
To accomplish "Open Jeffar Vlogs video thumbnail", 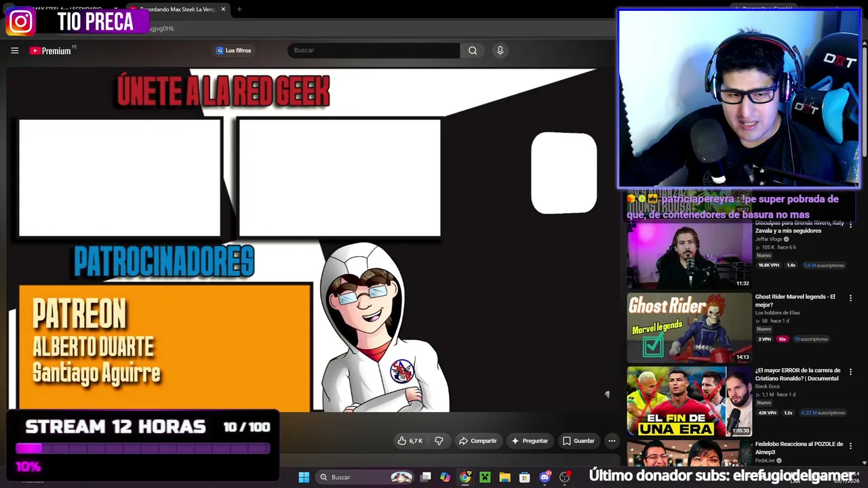I will click(690, 254).
